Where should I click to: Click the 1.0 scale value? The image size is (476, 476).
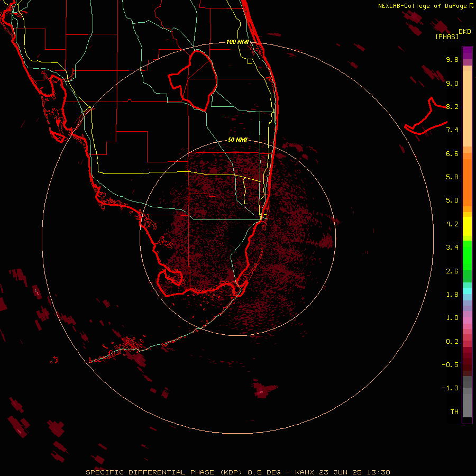(452, 318)
